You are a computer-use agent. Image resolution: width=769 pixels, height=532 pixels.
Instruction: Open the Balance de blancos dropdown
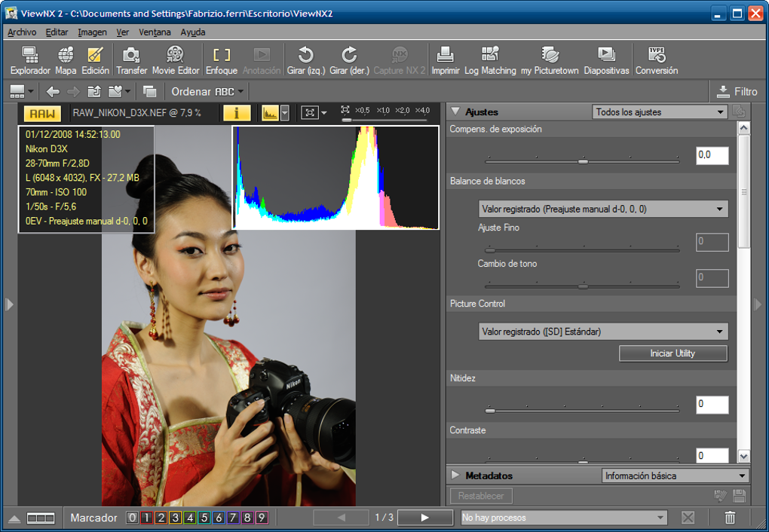603,209
